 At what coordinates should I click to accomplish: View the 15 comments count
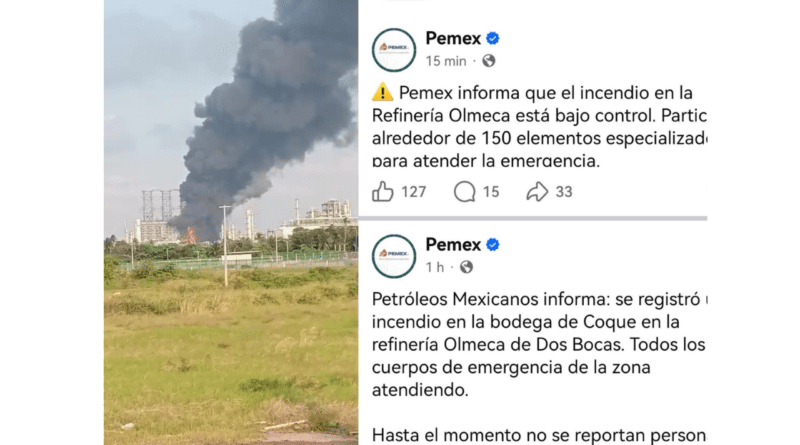[x=491, y=192]
